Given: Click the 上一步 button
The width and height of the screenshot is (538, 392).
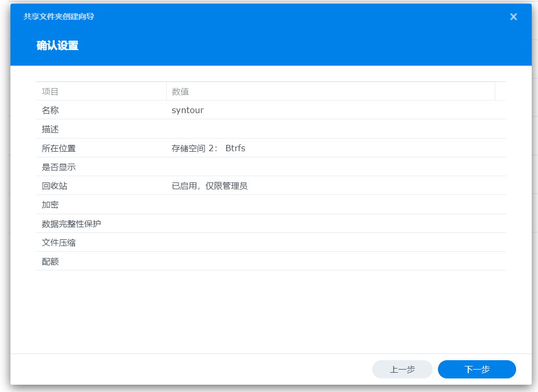Looking at the screenshot, I should point(402,370).
